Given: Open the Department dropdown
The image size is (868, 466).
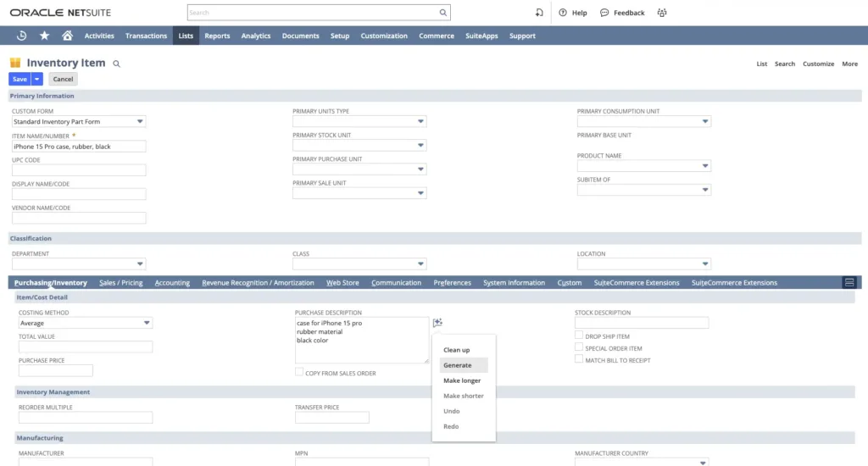Looking at the screenshot, I should (140, 264).
